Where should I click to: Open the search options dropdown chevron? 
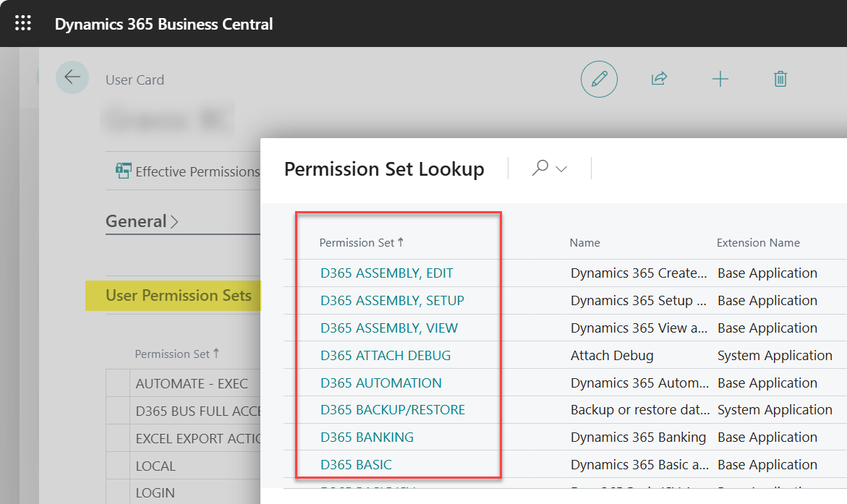[561, 169]
